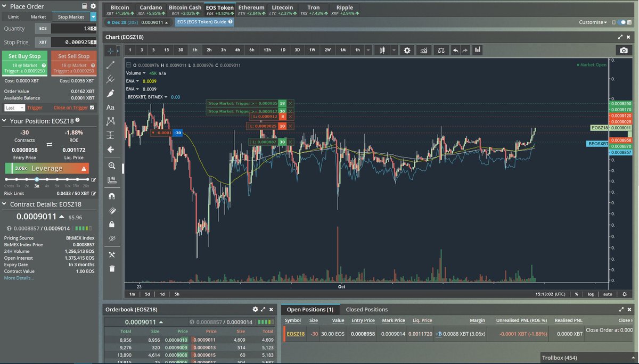
Task: Click the Stop Price input field
Action: point(74,42)
